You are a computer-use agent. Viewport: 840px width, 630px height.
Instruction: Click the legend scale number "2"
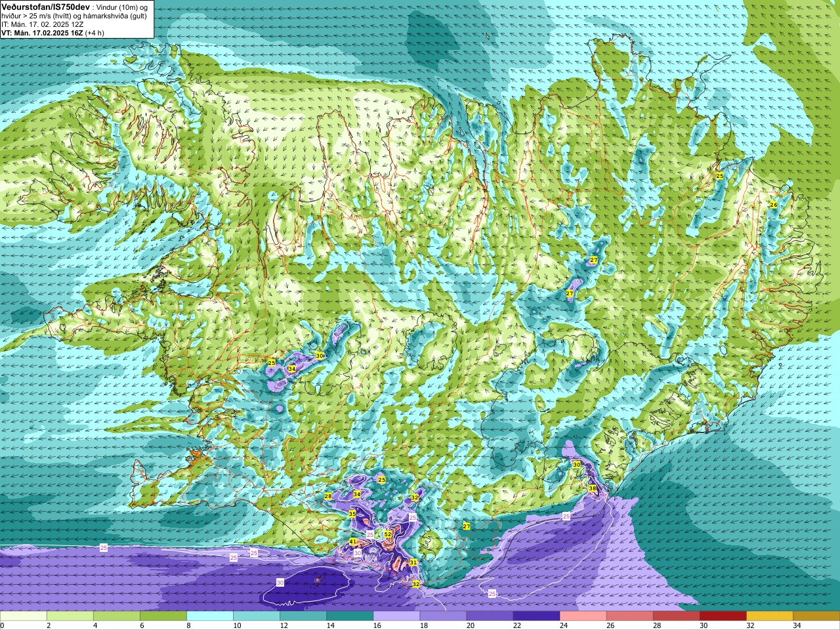click(x=49, y=625)
